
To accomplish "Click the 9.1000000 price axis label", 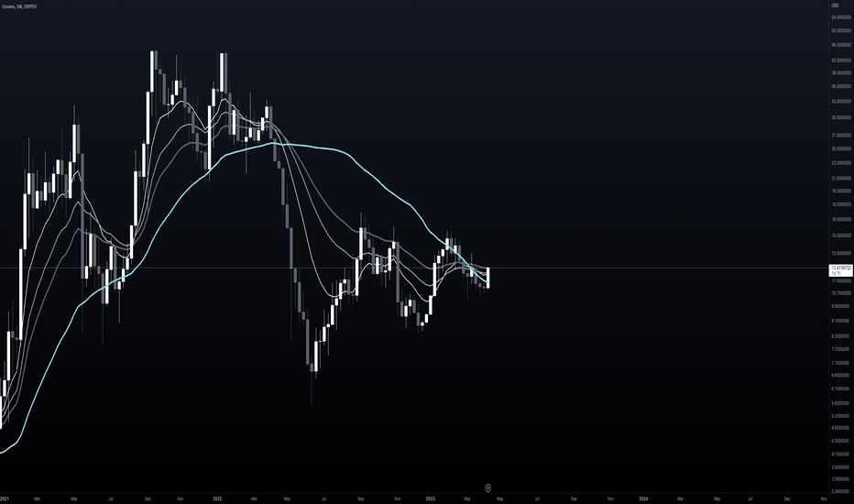I will point(841,321).
